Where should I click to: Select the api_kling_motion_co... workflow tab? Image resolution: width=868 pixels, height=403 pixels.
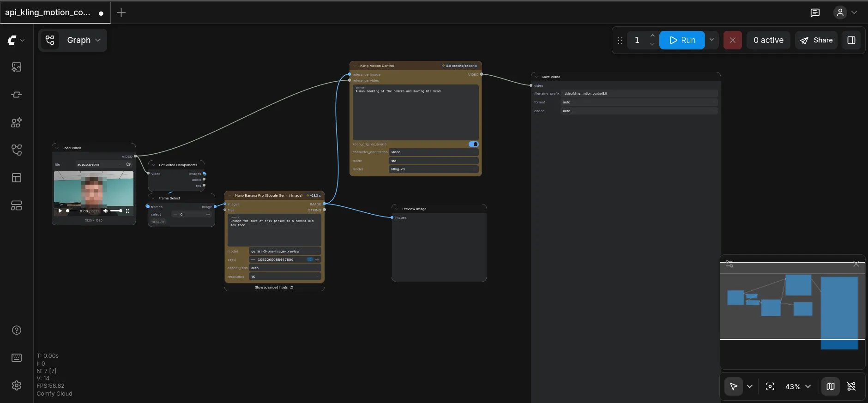click(54, 12)
